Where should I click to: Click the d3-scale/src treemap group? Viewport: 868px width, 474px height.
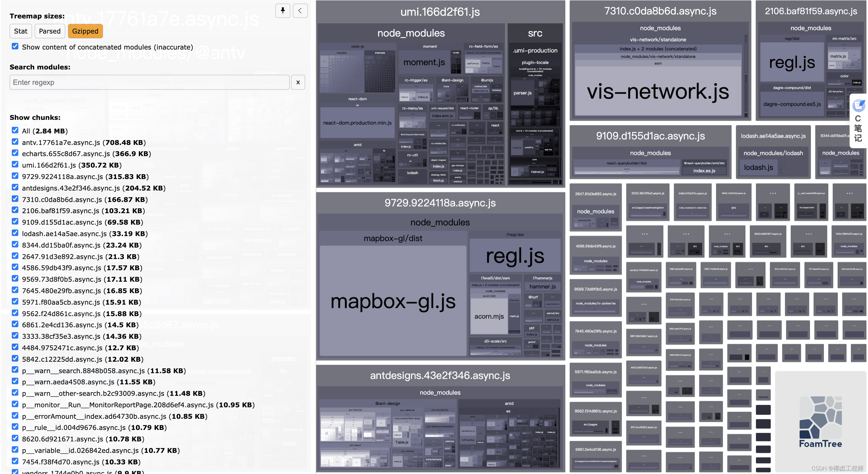[495, 347]
